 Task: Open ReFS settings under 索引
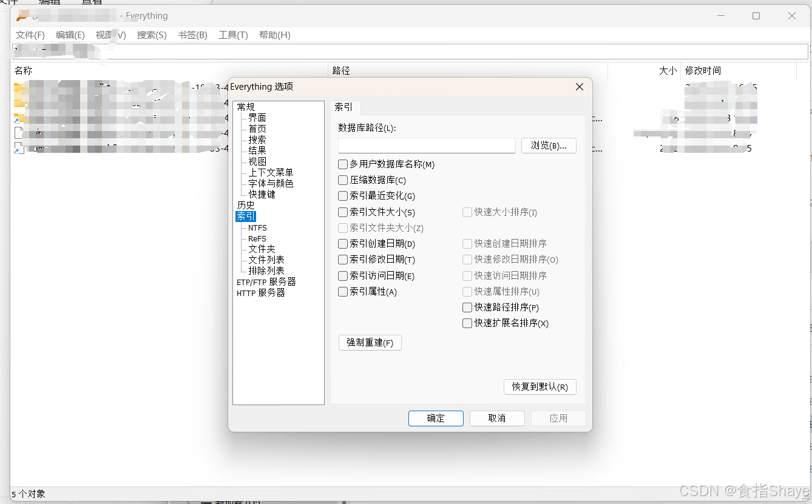(x=257, y=239)
